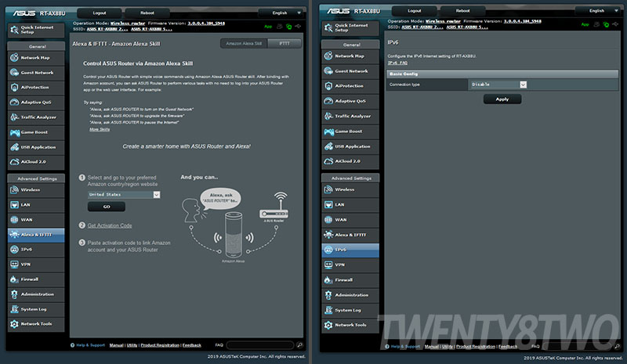
Task: Open Quick Internet Setup in left window
Action: tap(36, 30)
